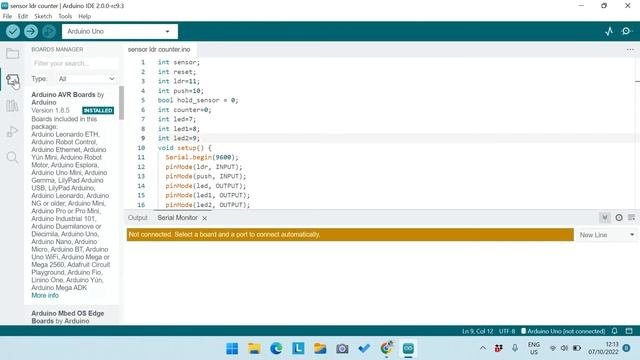Click code line 'pinMode(push, INPUT);'
This screenshot has height=360, width=640.
[206, 176]
